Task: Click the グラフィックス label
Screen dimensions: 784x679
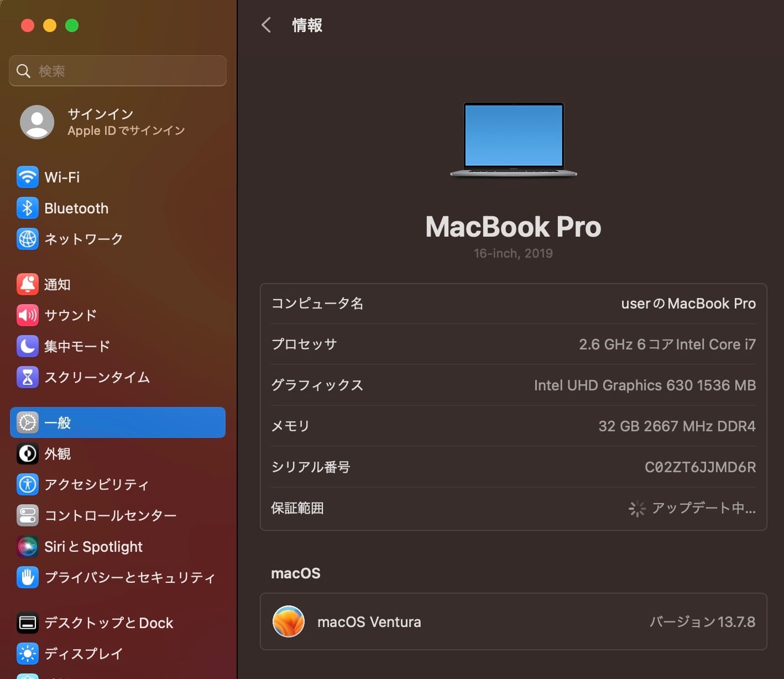Action: click(x=317, y=385)
